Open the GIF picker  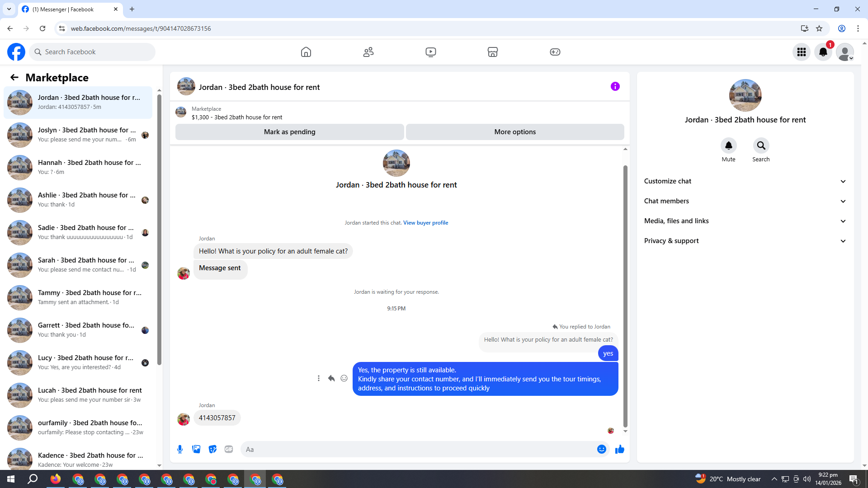point(229,449)
